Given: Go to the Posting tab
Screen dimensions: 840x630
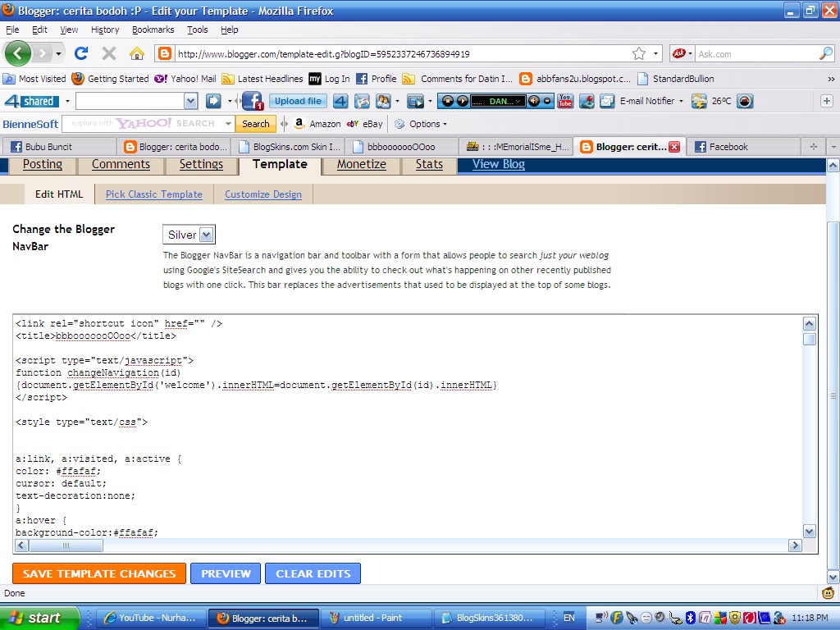Looking at the screenshot, I should point(43,164).
